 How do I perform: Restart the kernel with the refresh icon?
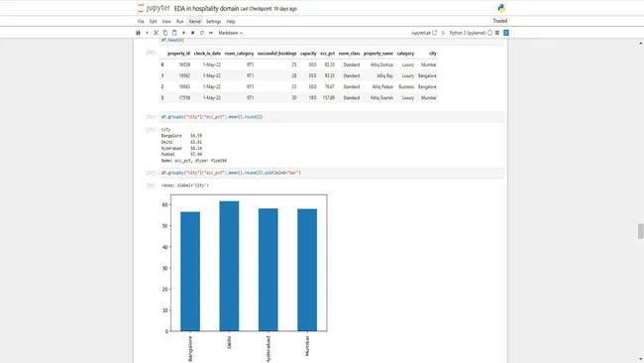click(x=202, y=33)
